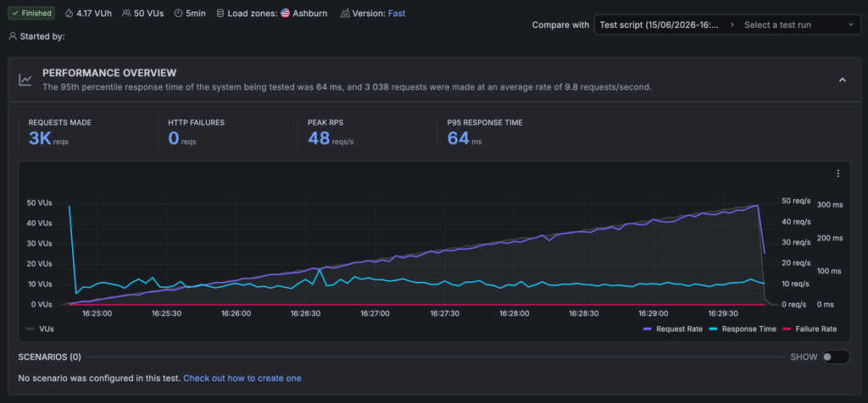
Task: Click the 16:29:30 time axis label
Action: (x=722, y=313)
